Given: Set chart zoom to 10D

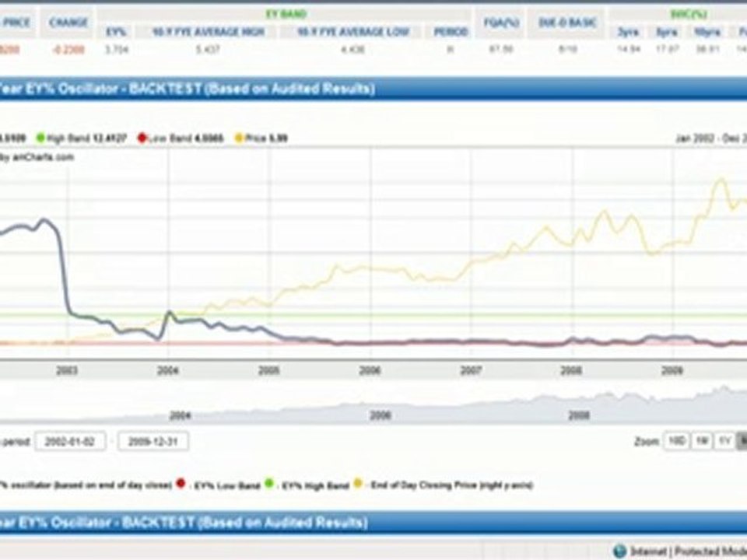Looking at the screenshot, I should click(x=676, y=442).
